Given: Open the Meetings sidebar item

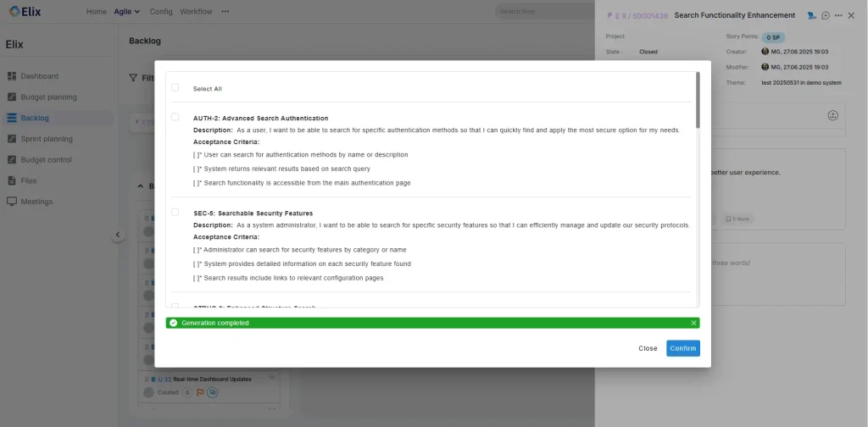Looking at the screenshot, I should pos(36,202).
